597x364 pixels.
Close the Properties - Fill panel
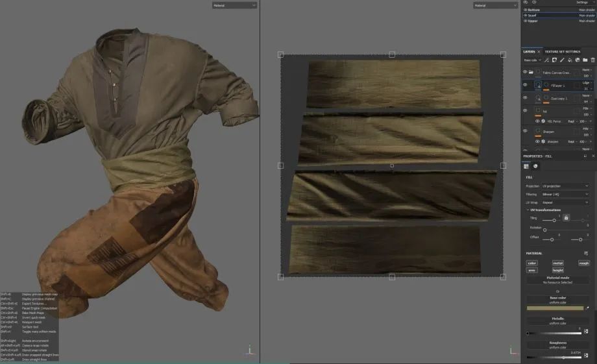click(592, 156)
